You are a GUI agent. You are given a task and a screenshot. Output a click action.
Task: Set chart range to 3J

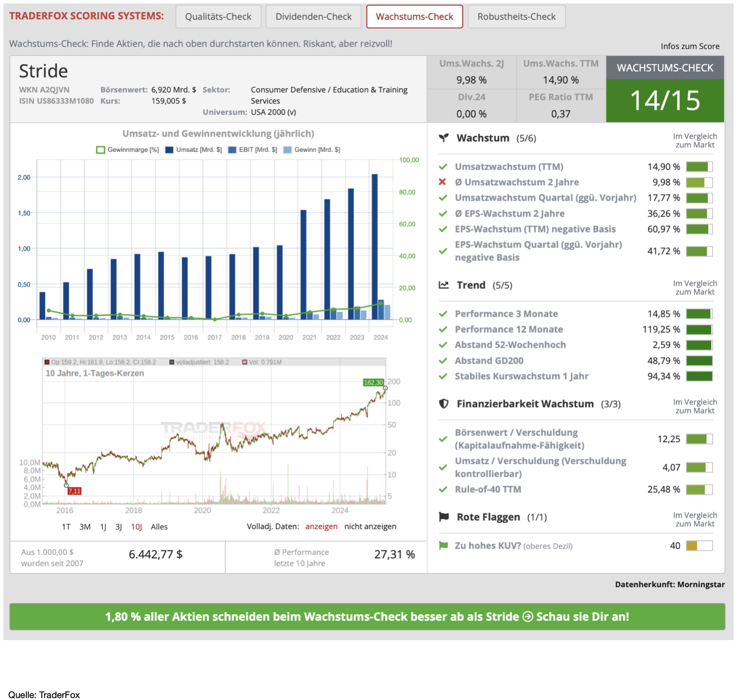119,527
